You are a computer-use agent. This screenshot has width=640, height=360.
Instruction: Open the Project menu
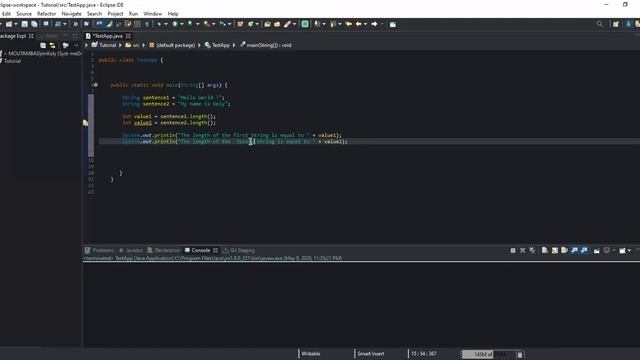[115, 13]
